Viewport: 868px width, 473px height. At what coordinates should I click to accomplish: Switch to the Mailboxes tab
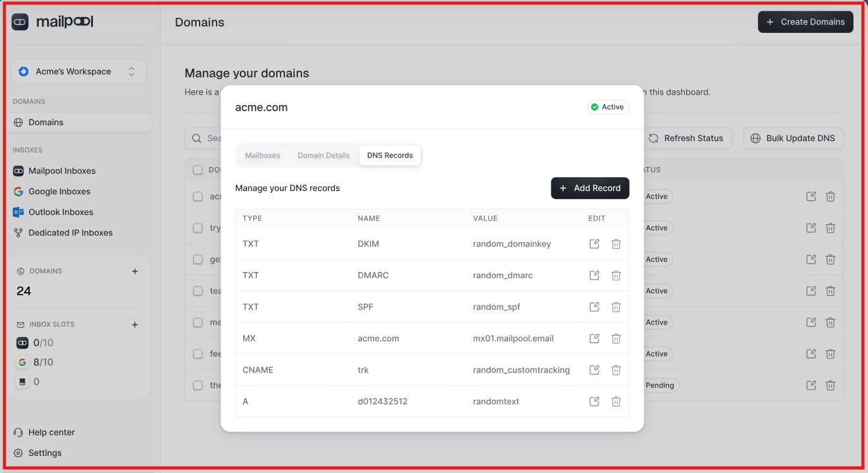tap(263, 155)
